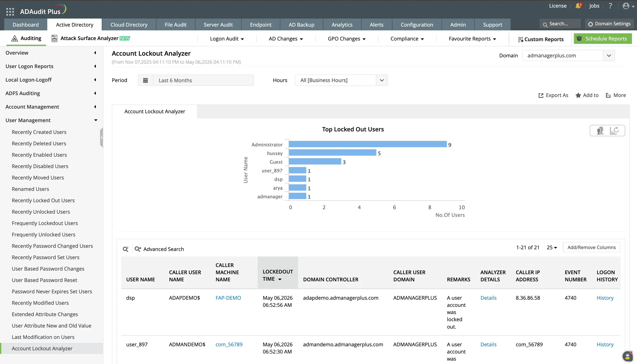Click the Add to star icon
637x364 pixels.
point(578,95)
